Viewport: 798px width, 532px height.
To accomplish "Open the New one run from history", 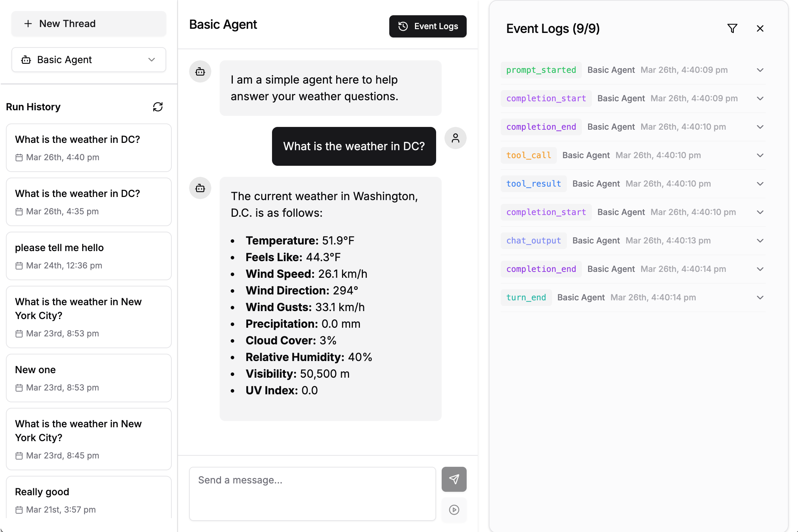I will click(x=88, y=378).
